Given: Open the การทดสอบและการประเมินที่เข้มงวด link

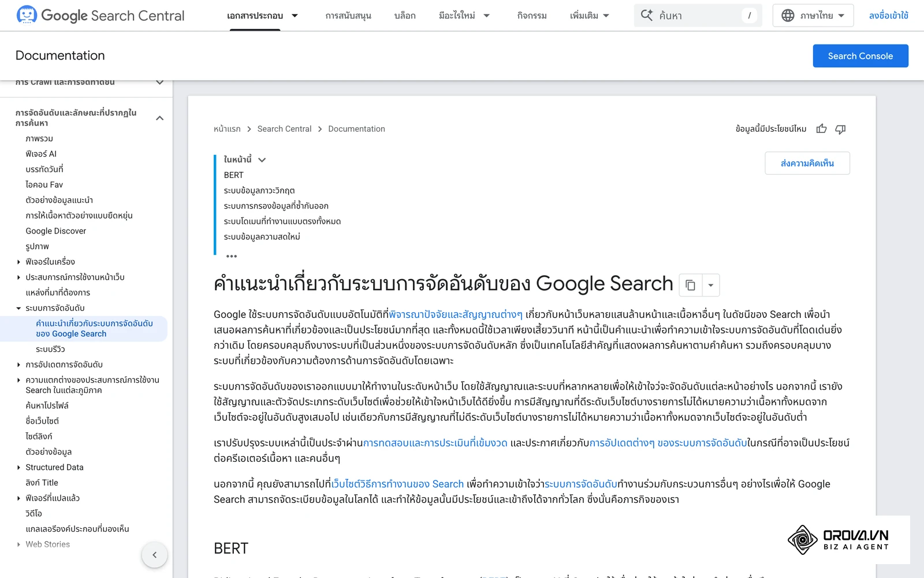Looking at the screenshot, I should [435, 443].
